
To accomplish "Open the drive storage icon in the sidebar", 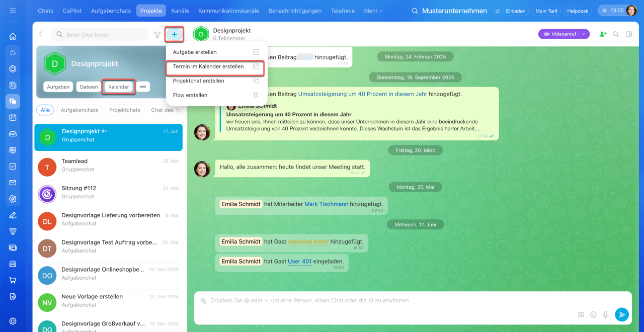I will pyautogui.click(x=13, y=134).
